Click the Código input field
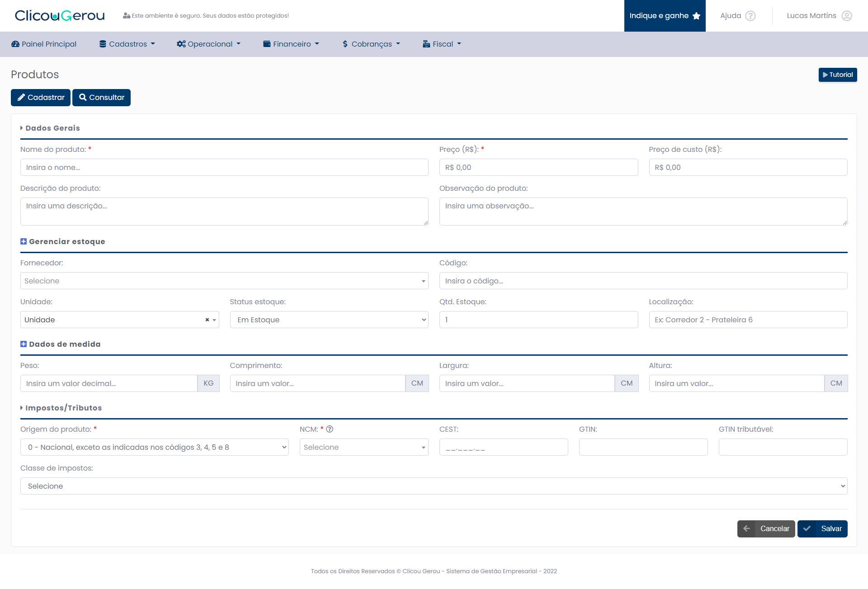The height and width of the screenshot is (589, 868). (643, 281)
